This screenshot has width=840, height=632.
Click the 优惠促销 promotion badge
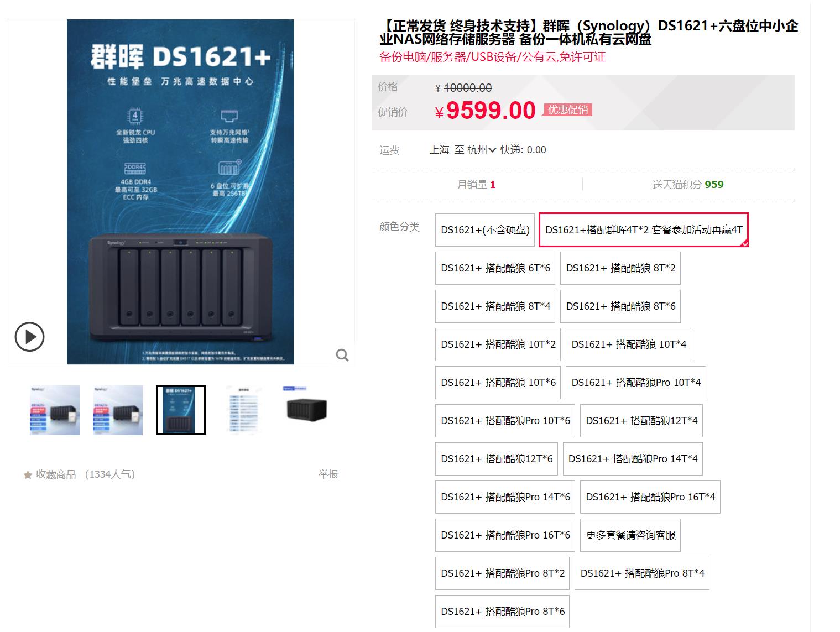point(568,110)
